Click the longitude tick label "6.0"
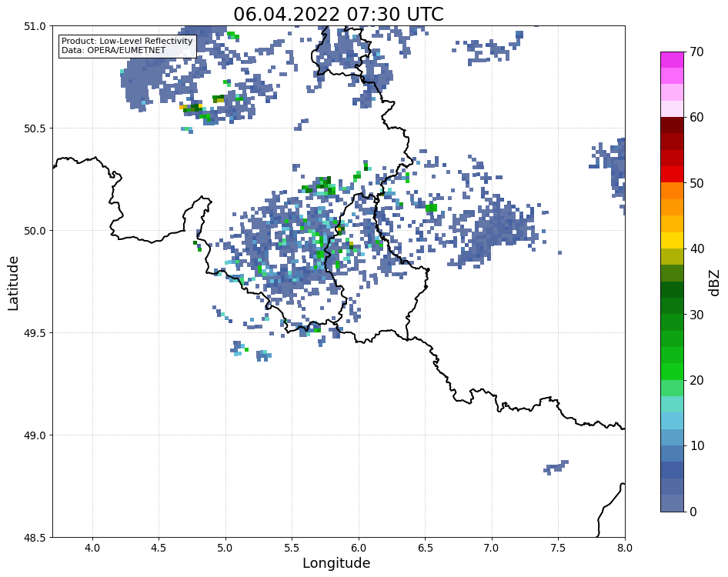The height and width of the screenshot is (577, 728). pyautogui.click(x=359, y=547)
